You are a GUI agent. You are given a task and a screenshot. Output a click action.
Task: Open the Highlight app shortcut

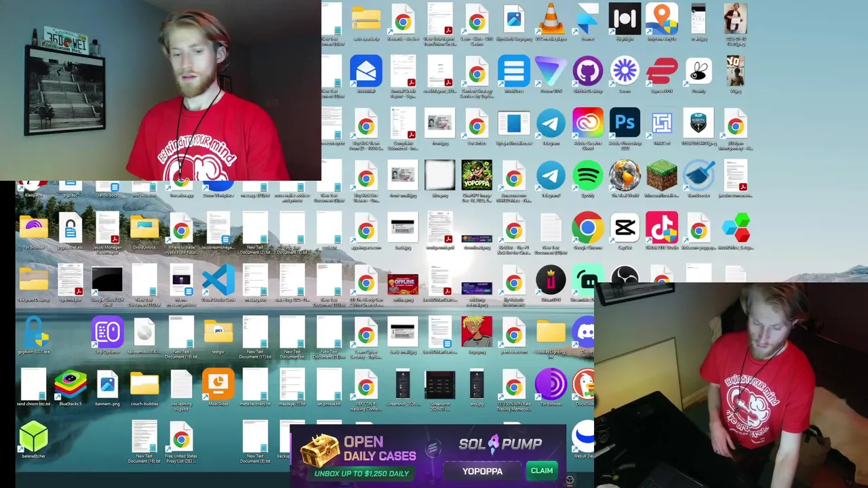625,19
